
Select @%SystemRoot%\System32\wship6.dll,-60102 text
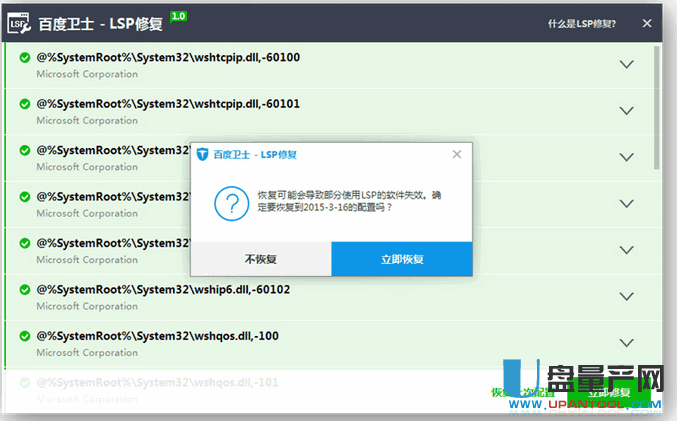point(163,289)
